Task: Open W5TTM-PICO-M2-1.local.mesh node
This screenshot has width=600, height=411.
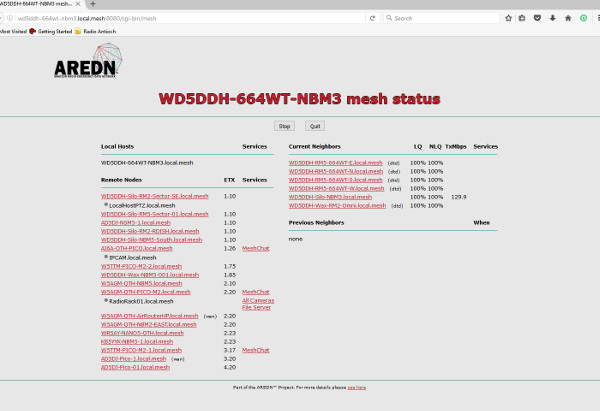Action: pyautogui.click(x=141, y=350)
